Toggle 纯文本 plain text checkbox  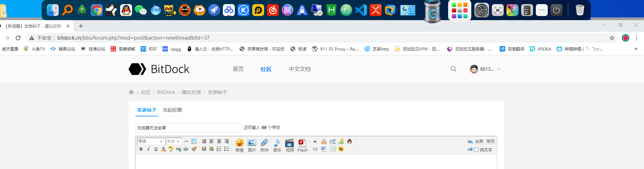(476, 150)
